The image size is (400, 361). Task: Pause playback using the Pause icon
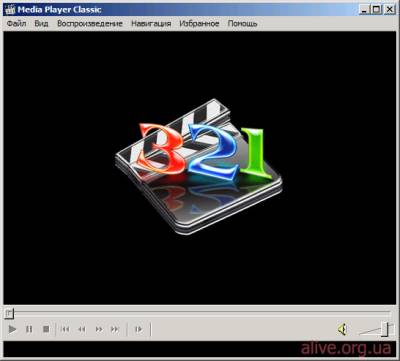29,329
